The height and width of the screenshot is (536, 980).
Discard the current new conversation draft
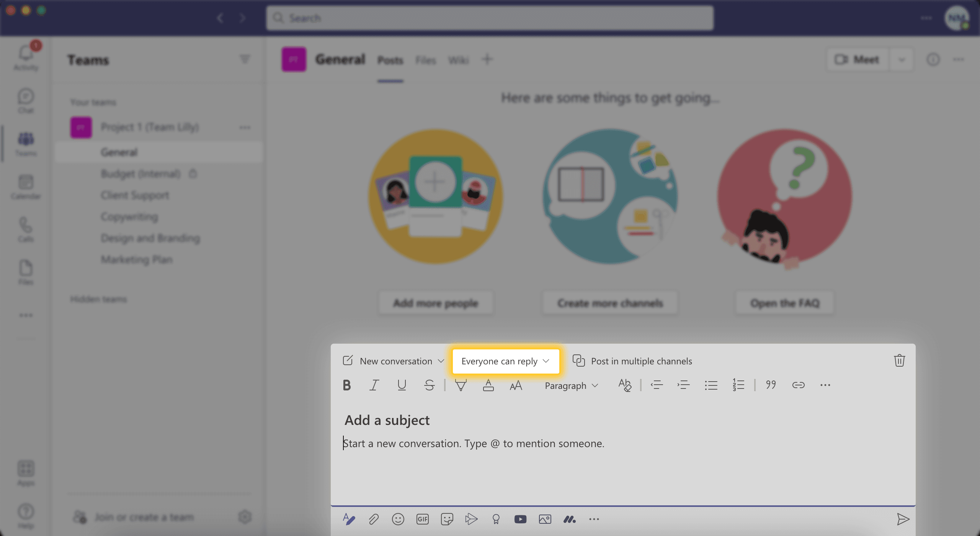(x=899, y=361)
